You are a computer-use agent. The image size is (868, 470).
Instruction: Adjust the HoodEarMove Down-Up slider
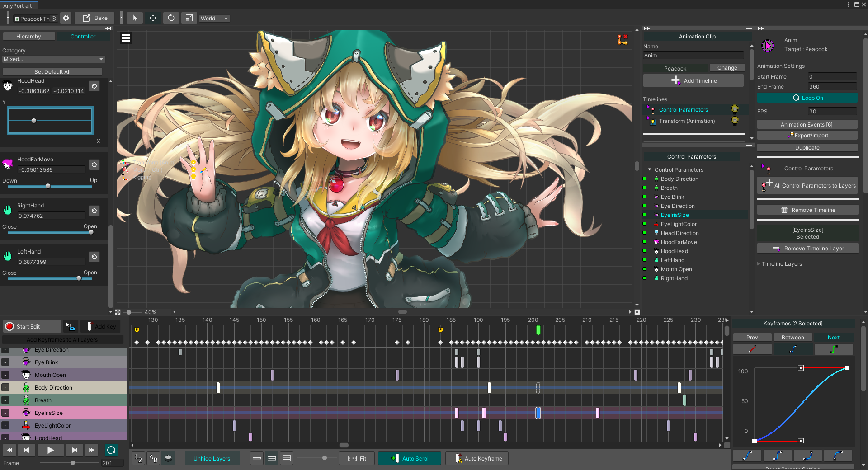[50, 186]
